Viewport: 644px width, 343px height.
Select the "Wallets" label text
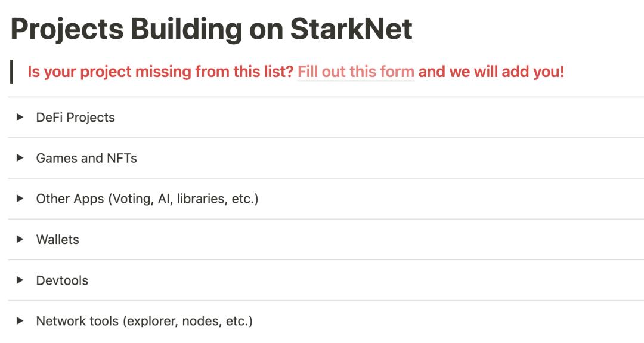pos(57,239)
